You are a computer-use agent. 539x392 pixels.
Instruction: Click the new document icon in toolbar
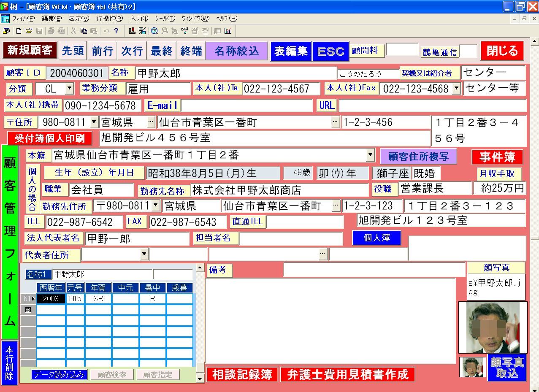point(19,31)
